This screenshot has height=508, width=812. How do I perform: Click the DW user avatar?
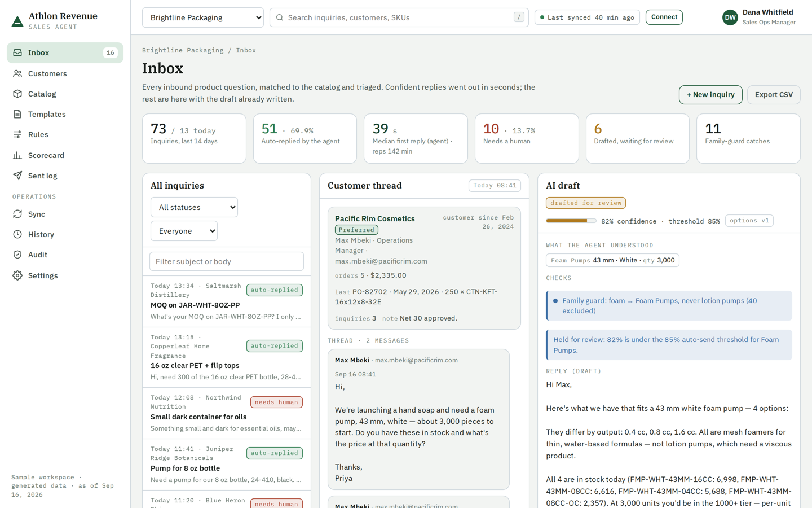(730, 17)
